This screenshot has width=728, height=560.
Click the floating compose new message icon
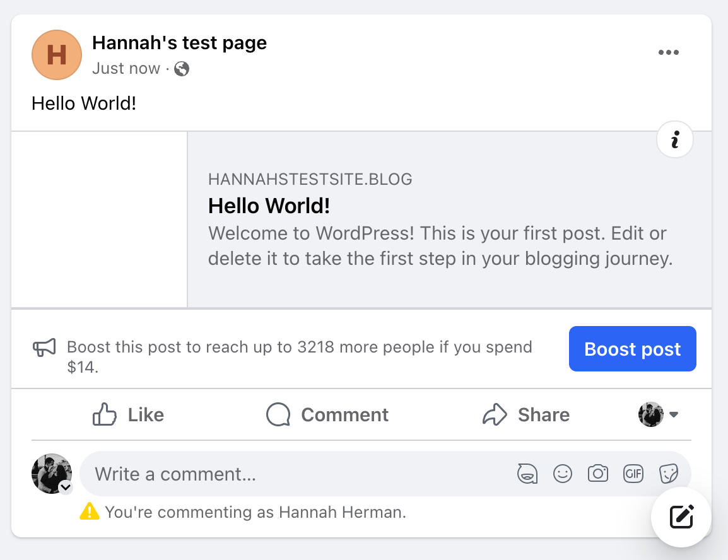(x=681, y=517)
